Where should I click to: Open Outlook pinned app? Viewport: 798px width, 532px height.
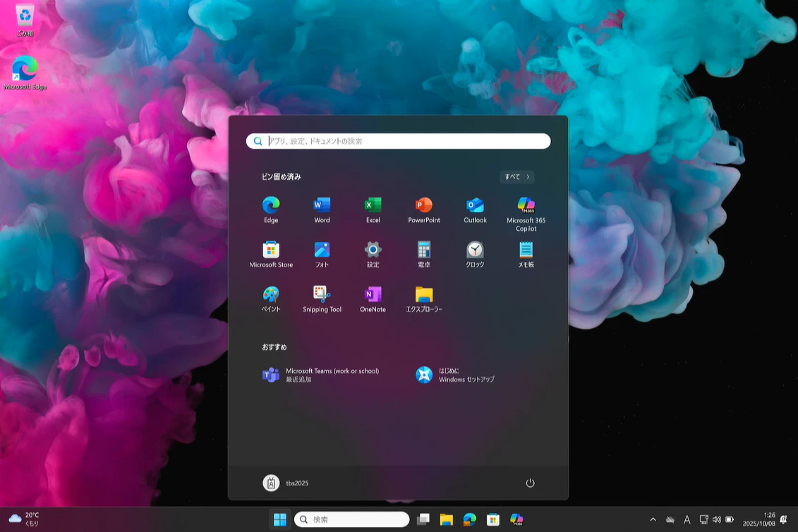[475, 210]
